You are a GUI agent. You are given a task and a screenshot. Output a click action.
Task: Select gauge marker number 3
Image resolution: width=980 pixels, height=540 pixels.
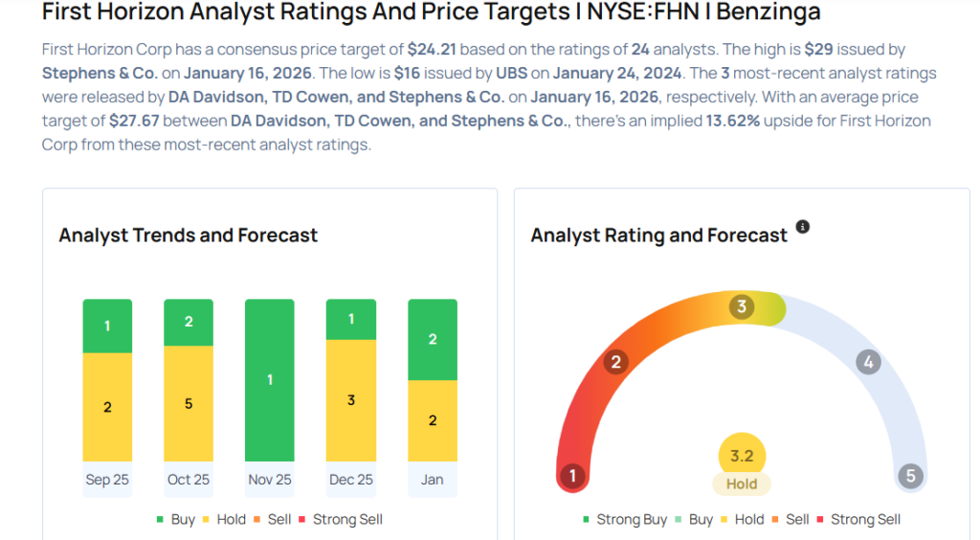[x=741, y=306]
